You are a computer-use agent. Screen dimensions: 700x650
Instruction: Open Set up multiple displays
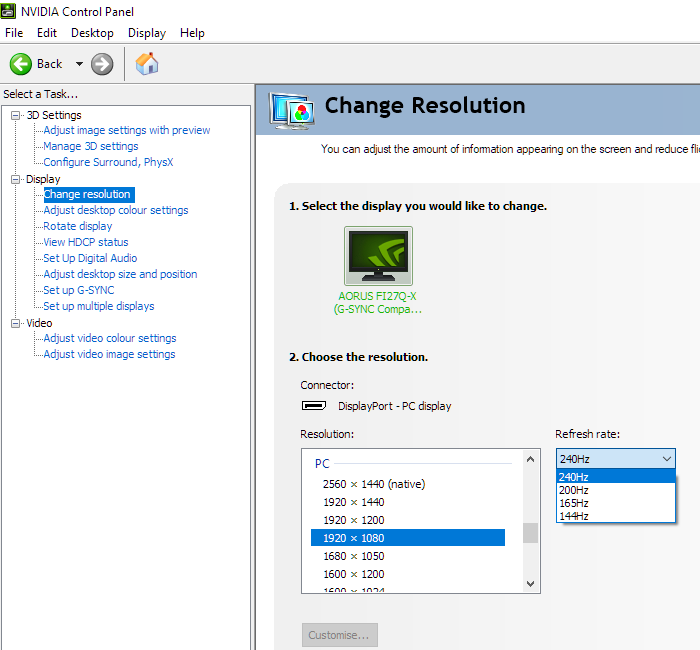(99, 306)
